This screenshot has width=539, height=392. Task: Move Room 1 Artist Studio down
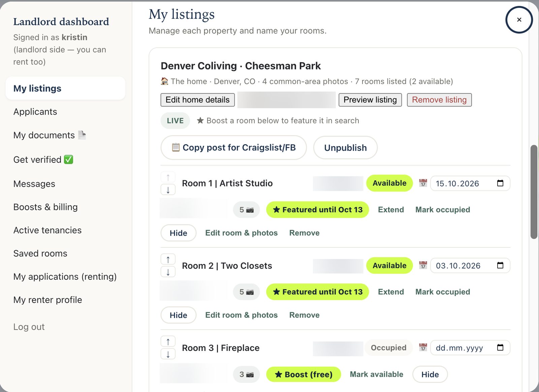pyautogui.click(x=168, y=189)
